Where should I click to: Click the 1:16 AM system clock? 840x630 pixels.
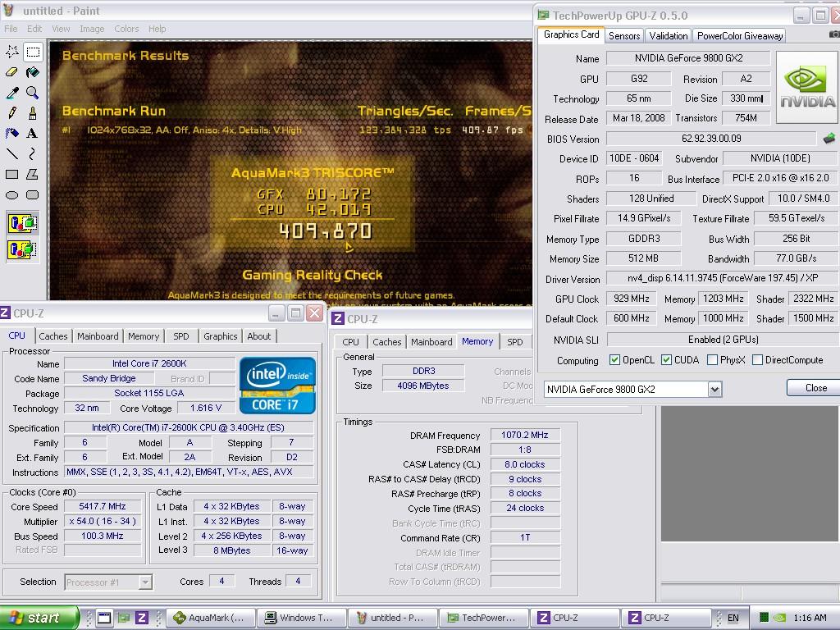(810, 618)
